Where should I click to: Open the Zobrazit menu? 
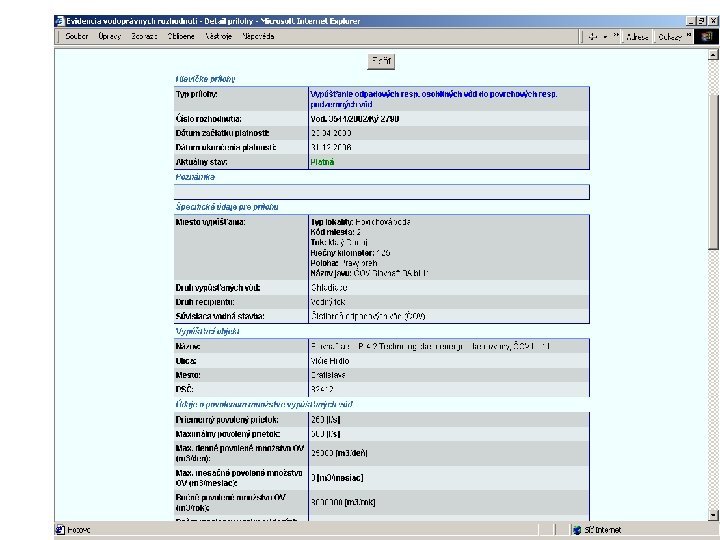click(144, 36)
